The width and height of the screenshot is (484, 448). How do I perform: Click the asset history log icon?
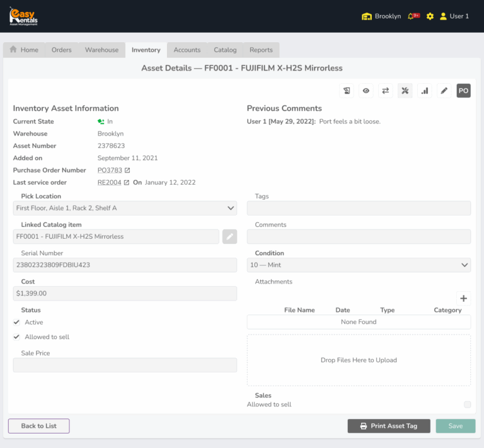(347, 91)
